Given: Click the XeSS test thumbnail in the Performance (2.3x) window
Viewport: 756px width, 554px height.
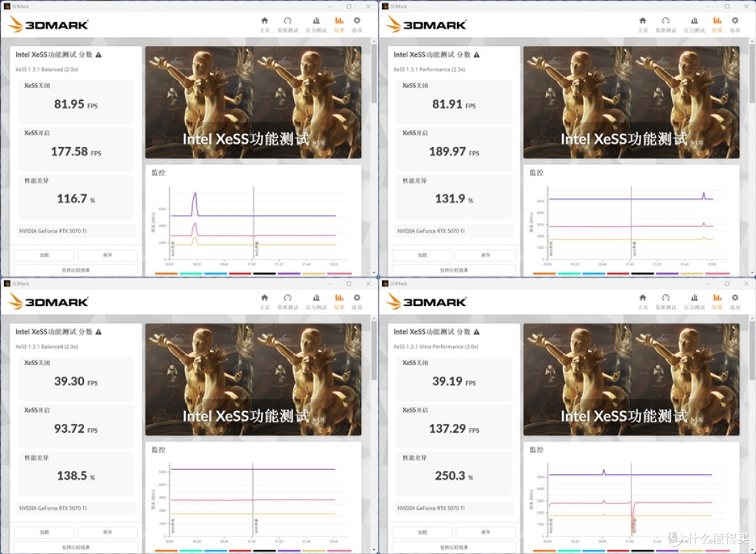Looking at the screenshot, I should point(631,102).
